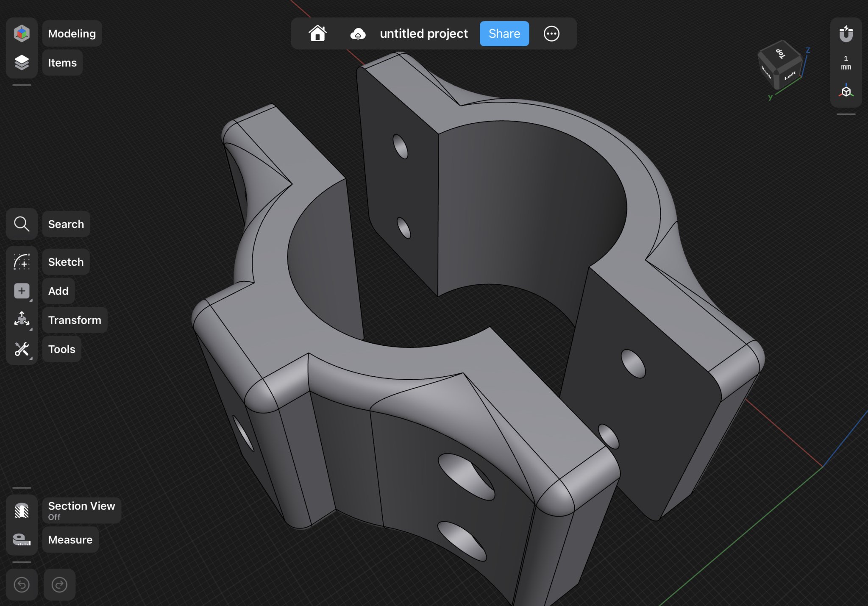This screenshot has width=868, height=606.
Task: Open the Items layers icon
Action: pos(22,63)
